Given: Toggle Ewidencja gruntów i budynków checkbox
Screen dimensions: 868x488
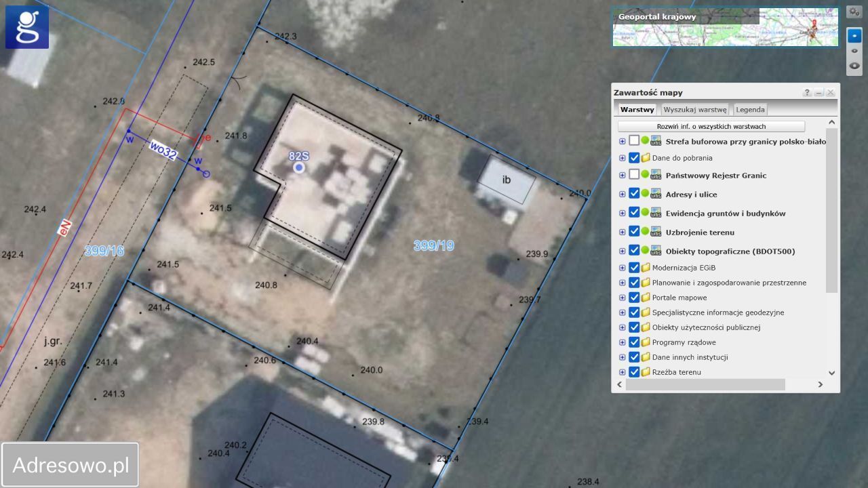Looking at the screenshot, I should 634,213.
